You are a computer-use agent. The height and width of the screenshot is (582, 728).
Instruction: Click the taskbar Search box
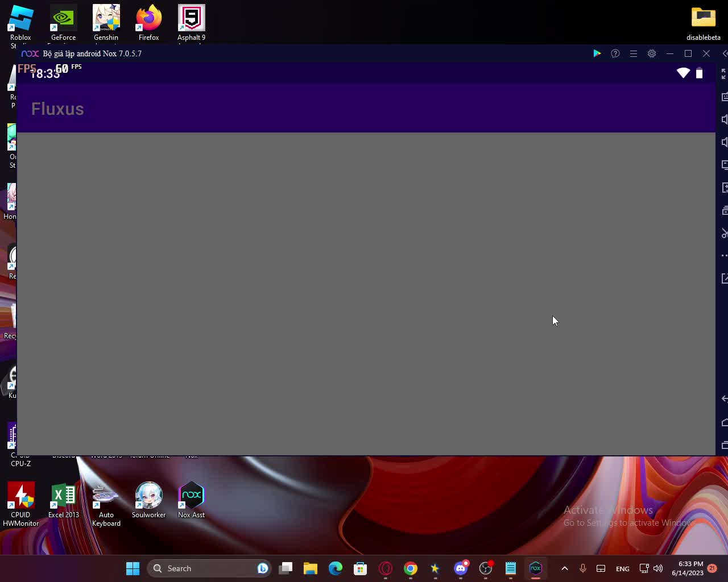pyautogui.click(x=209, y=568)
